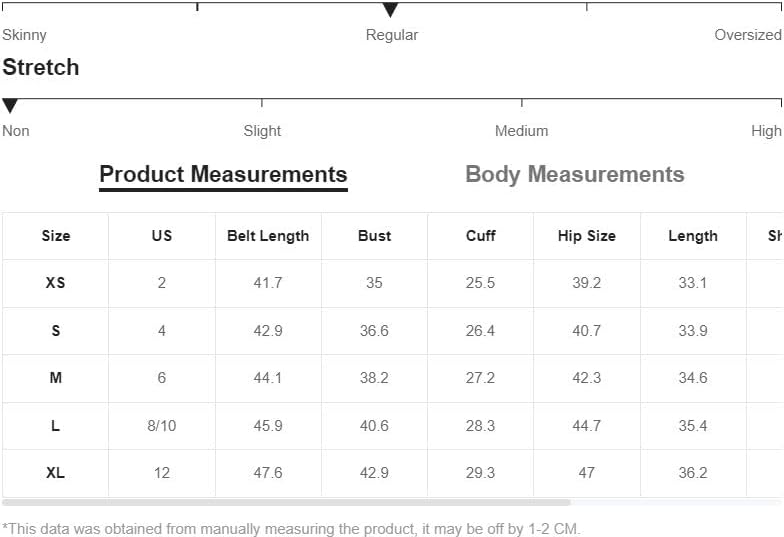Click the US size 8/10 cell
The image size is (784, 537).
tap(162, 426)
